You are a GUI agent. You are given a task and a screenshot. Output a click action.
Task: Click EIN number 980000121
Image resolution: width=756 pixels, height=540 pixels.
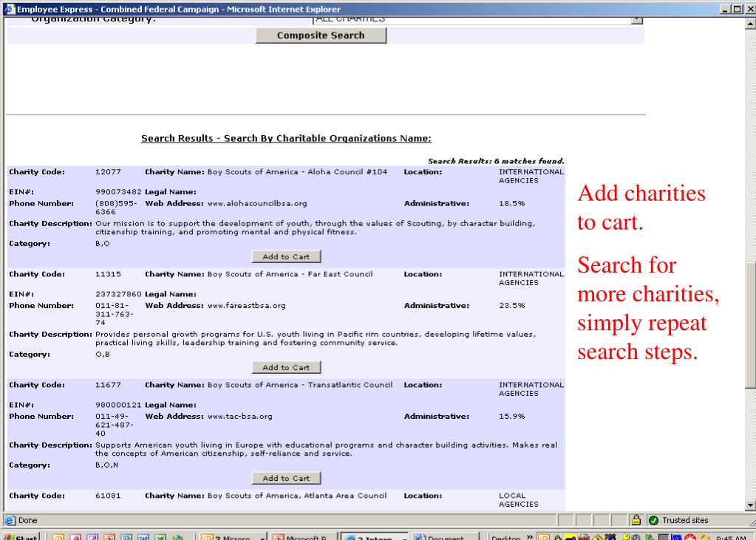[x=118, y=405]
